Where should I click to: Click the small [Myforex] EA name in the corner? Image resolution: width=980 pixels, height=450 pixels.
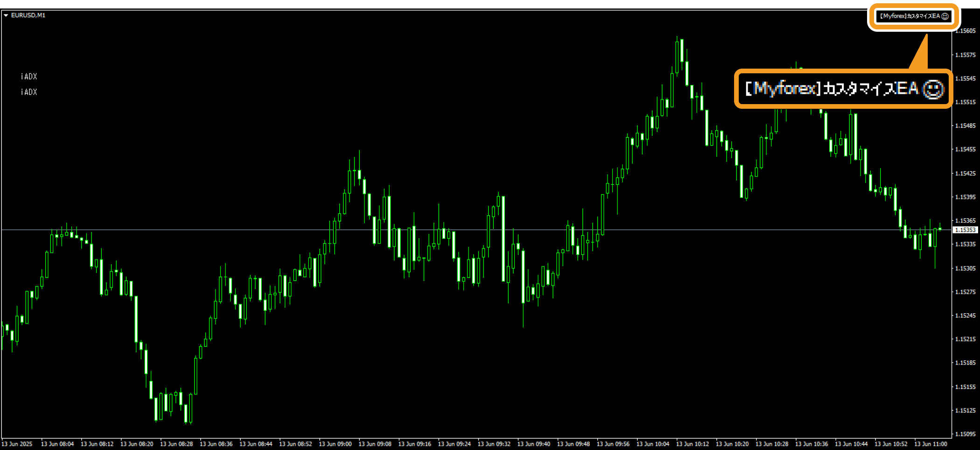[909, 16]
